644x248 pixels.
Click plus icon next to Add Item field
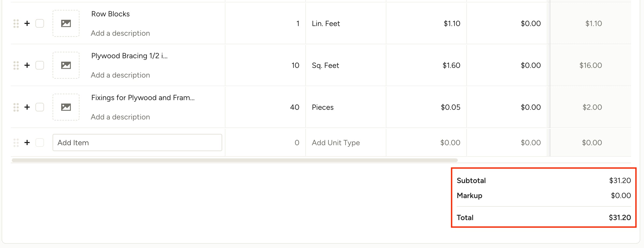pos(27,143)
